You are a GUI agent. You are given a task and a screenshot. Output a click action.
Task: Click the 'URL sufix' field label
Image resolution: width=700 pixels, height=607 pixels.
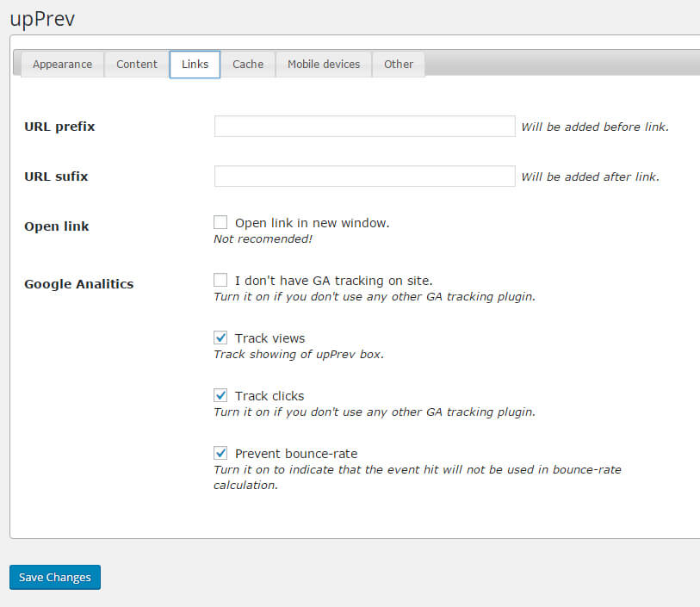[56, 177]
